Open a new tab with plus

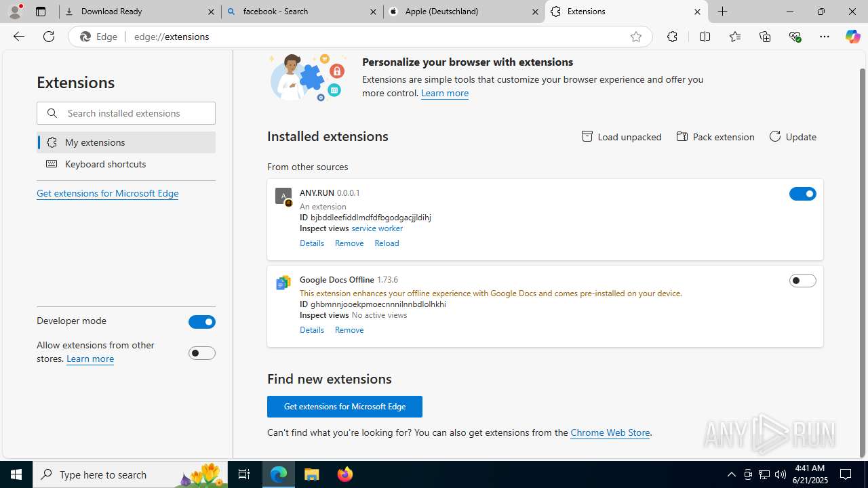(x=723, y=12)
